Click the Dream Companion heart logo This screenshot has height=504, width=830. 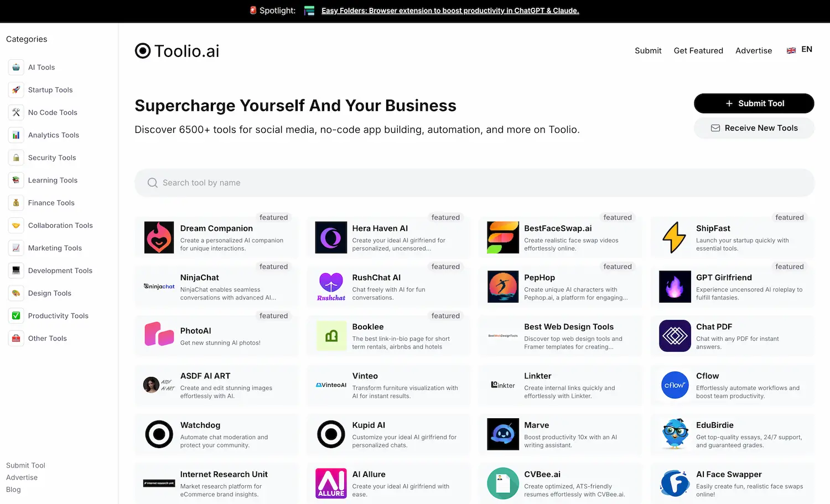[159, 237]
